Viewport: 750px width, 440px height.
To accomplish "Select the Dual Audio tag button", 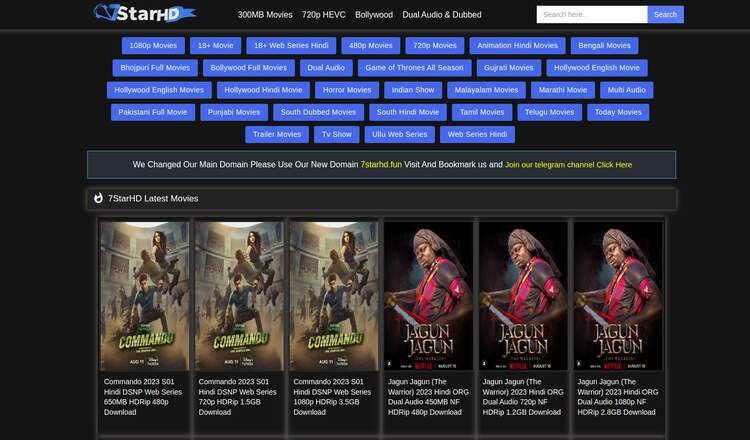I will [326, 68].
